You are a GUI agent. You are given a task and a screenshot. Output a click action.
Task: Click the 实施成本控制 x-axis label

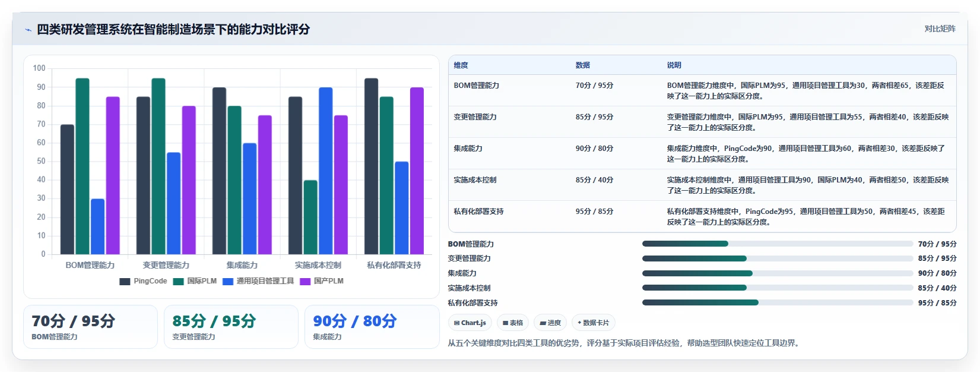point(318,265)
